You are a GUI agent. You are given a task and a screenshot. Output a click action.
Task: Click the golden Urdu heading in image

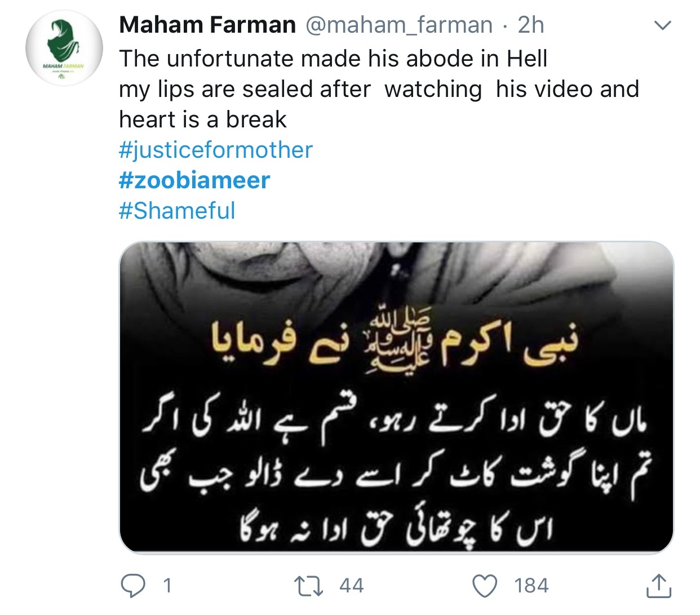coord(395,341)
